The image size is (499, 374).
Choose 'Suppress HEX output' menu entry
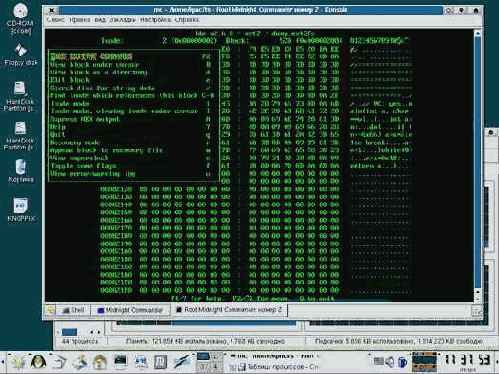click(131, 119)
